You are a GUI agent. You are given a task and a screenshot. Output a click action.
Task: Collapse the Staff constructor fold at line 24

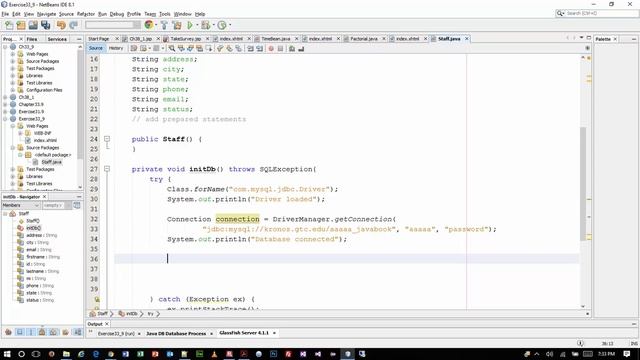click(107, 139)
